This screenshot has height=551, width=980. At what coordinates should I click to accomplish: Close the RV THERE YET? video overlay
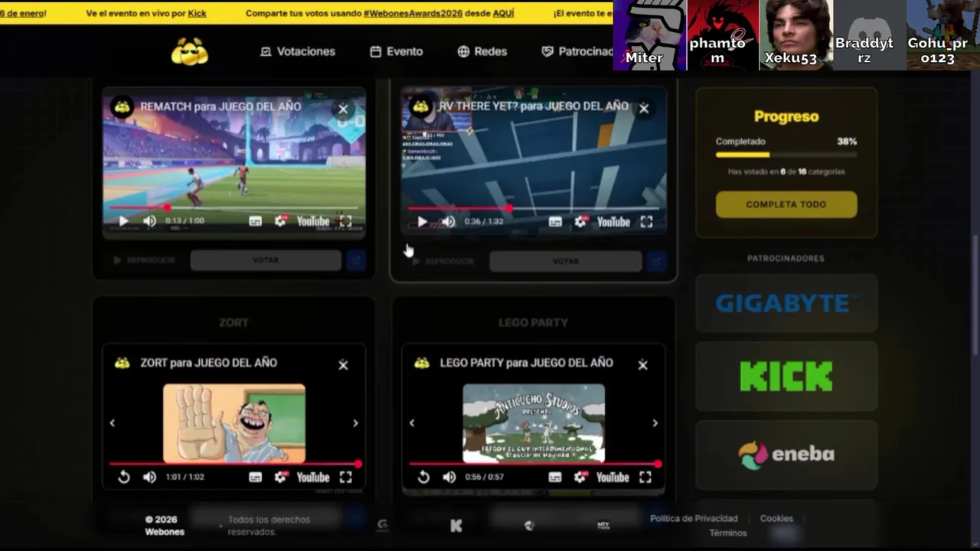click(x=644, y=109)
